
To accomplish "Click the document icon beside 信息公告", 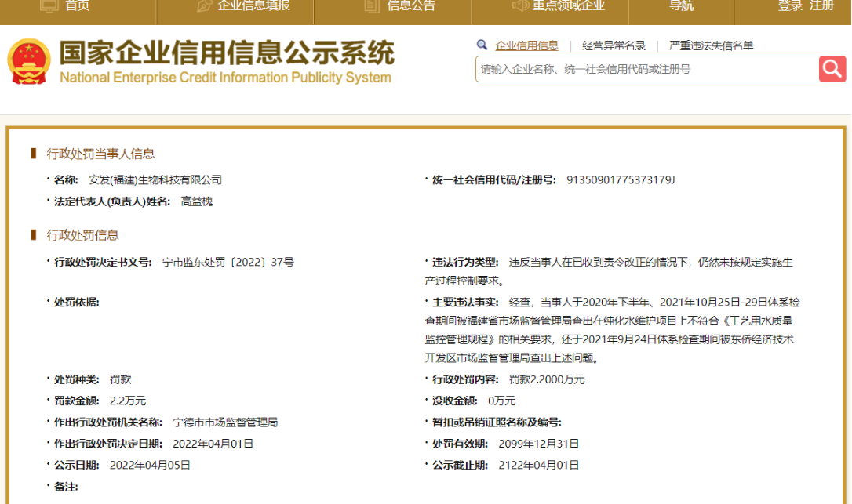I will tap(372, 5).
